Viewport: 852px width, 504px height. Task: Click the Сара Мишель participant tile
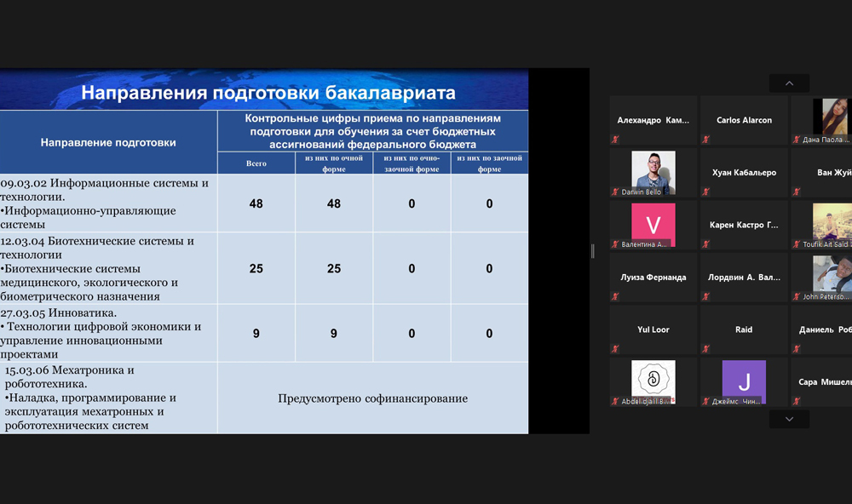point(822,382)
